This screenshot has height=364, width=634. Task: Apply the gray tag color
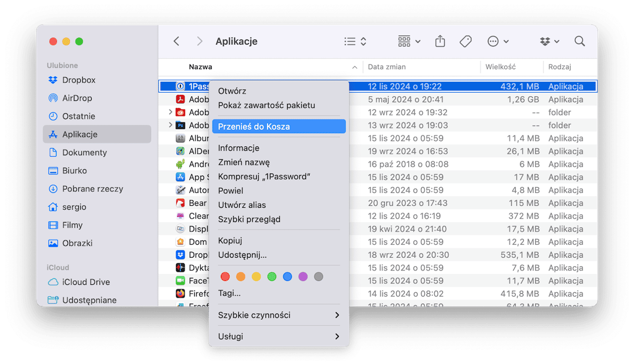319,277
